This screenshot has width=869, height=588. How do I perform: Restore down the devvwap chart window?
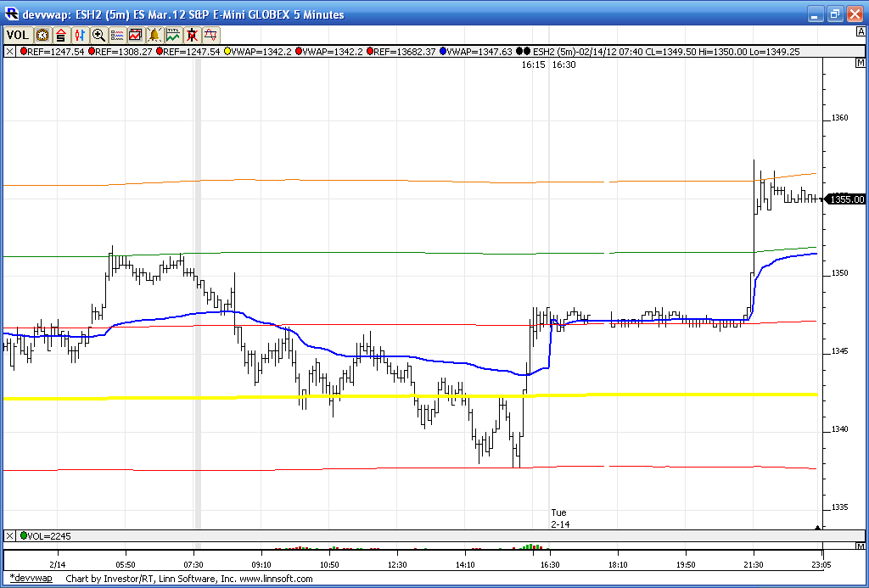[x=835, y=14]
